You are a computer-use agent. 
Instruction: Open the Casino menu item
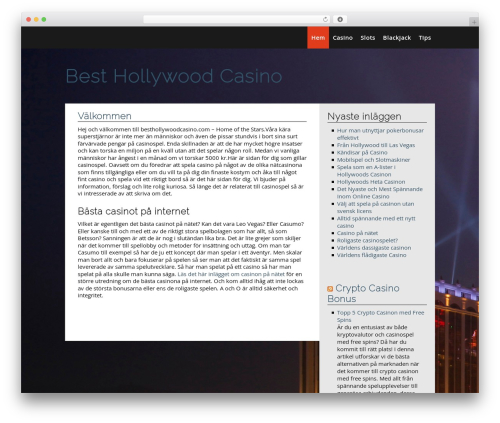[342, 38]
